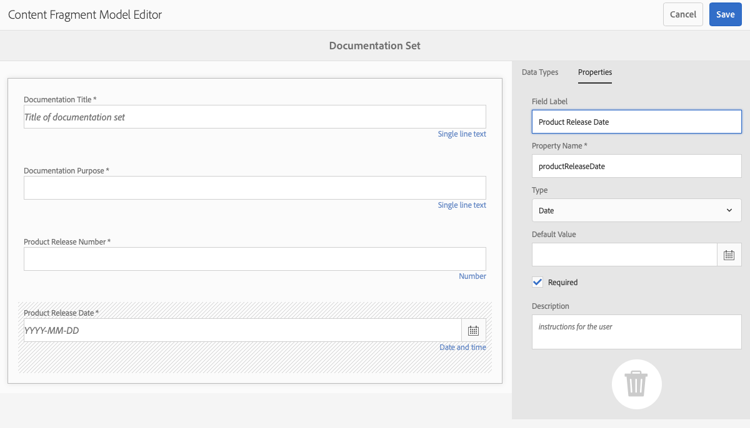Click the Default Value input box
Image resolution: width=750 pixels, height=428 pixels.
[624, 255]
